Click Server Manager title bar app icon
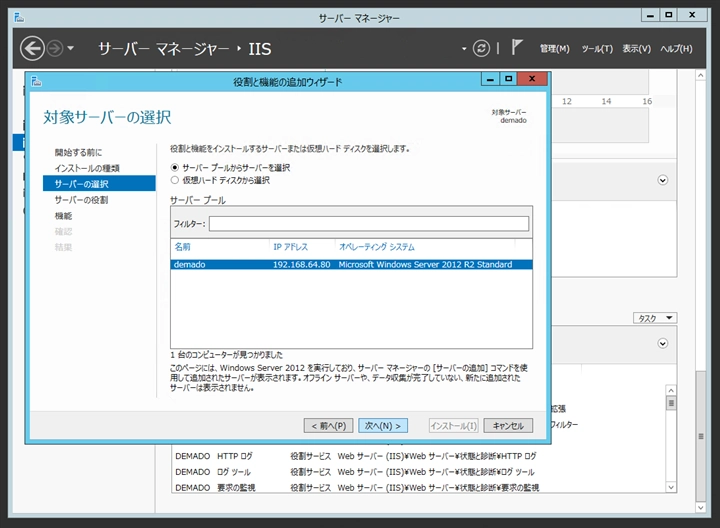The width and height of the screenshot is (720, 528). click(x=19, y=18)
